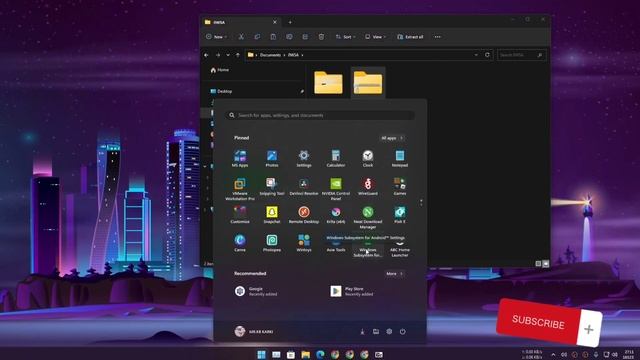The width and height of the screenshot is (640, 360).
Task: Click Paste in File Explorer toolbar
Action: pos(273,37)
